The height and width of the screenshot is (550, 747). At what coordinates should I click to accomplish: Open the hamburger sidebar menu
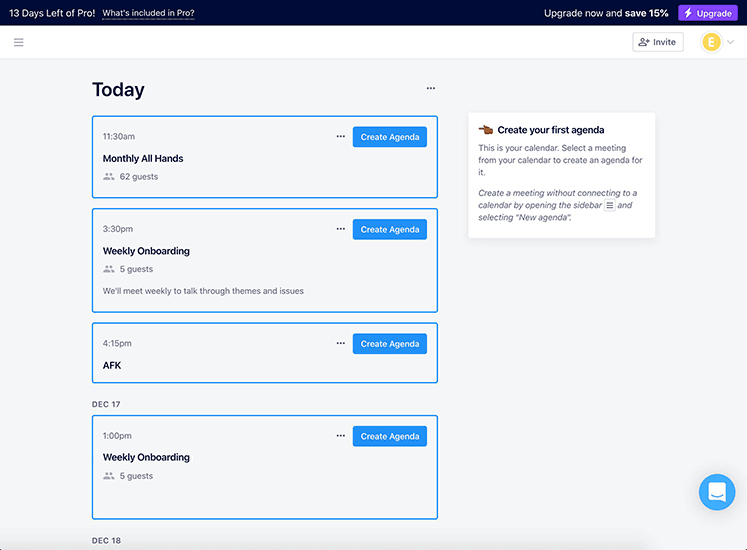coord(19,42)
